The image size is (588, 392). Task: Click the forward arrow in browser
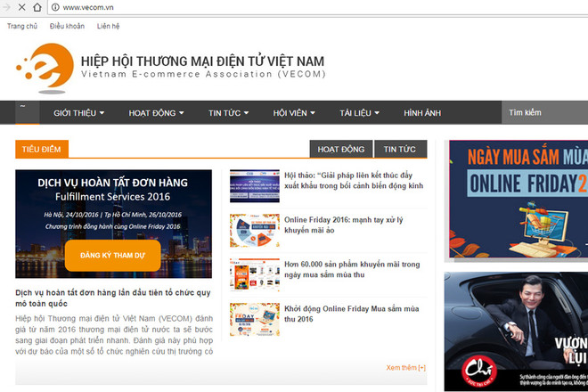point(6,7)
